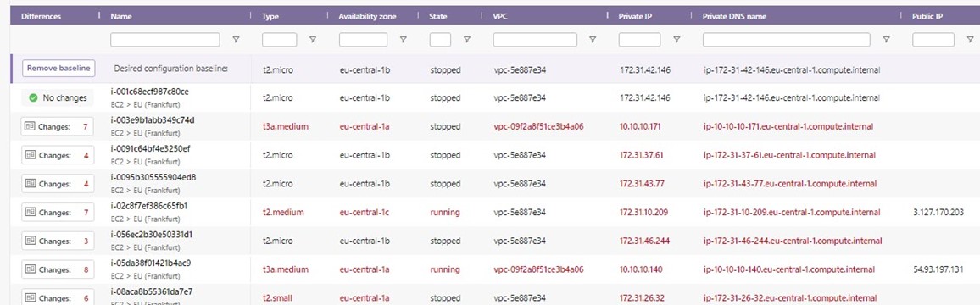This screenshot has height=305, width=980.
Task: Select instance i-001c68ecf987c80ce name
Action: 149,91
